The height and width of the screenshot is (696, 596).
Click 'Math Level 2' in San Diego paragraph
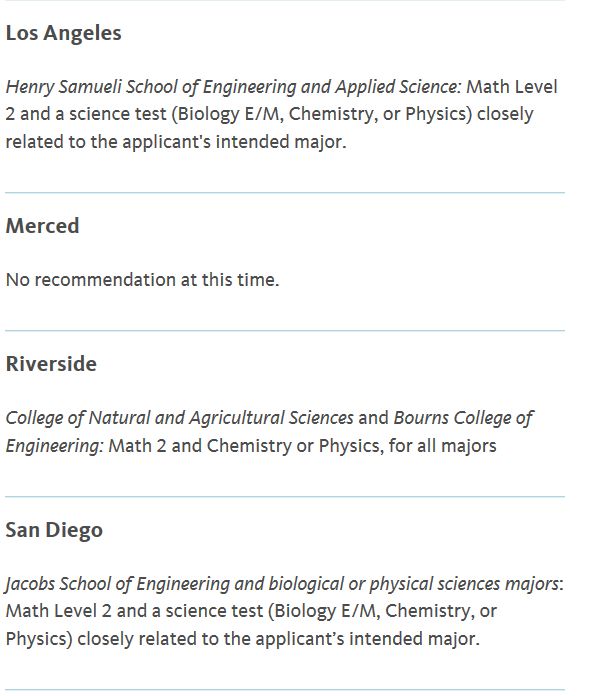pos(58,611)
